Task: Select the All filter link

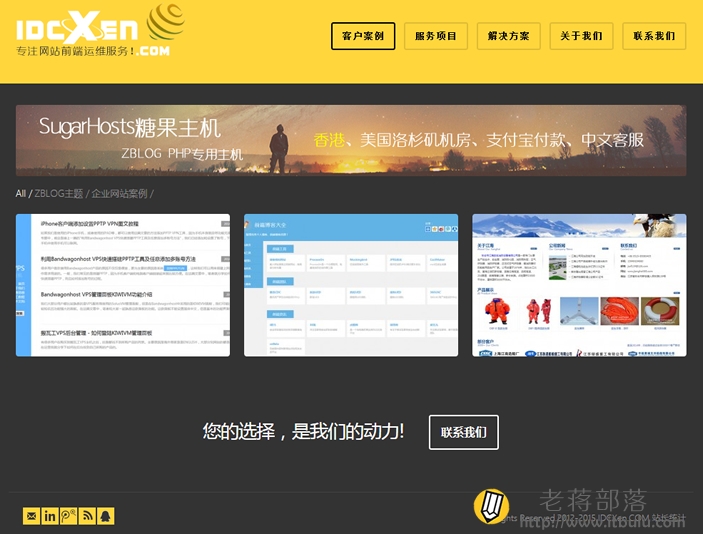Action: click(21, 194)
